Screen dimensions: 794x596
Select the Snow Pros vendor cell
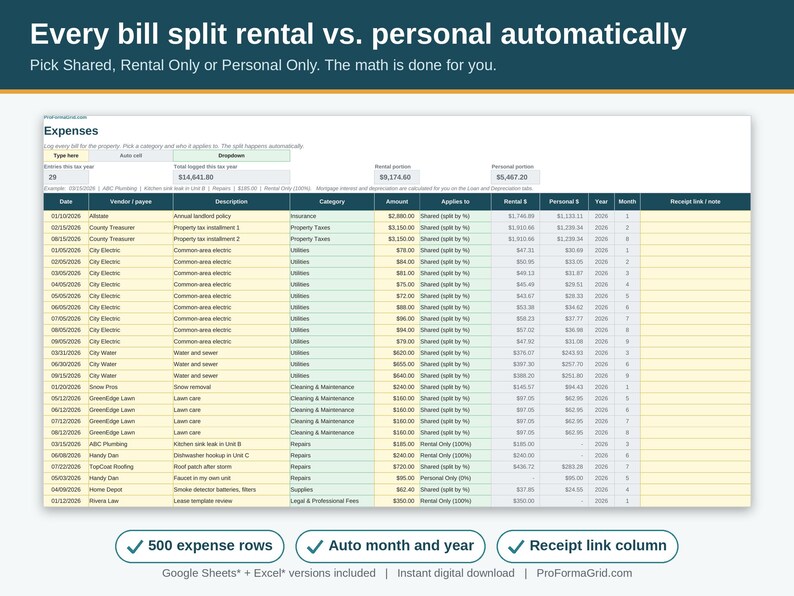coord(131,387)
